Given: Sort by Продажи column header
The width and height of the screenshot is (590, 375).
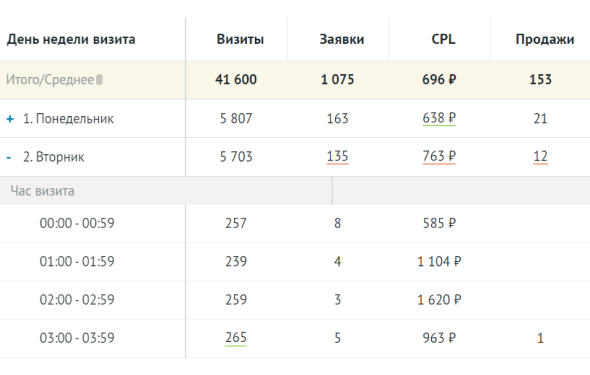Looking at the screenshot, I should tap(545, 39).
